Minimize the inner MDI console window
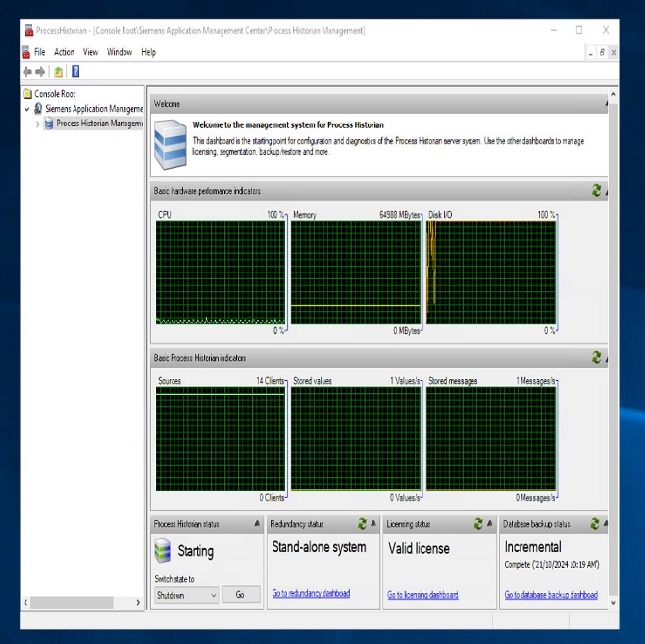 click(x=591, y=53)
